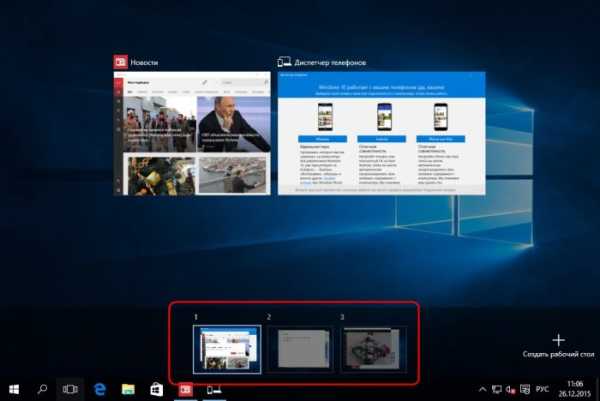Toggle the Task View taskbar button
This screenshot has height=401, width=600.
(71, 388)
